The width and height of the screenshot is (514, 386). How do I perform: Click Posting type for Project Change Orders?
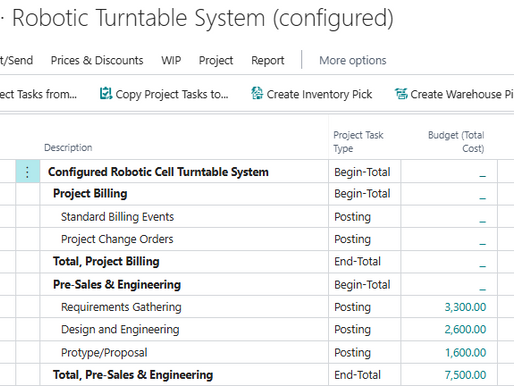click(x=352, y=239)
